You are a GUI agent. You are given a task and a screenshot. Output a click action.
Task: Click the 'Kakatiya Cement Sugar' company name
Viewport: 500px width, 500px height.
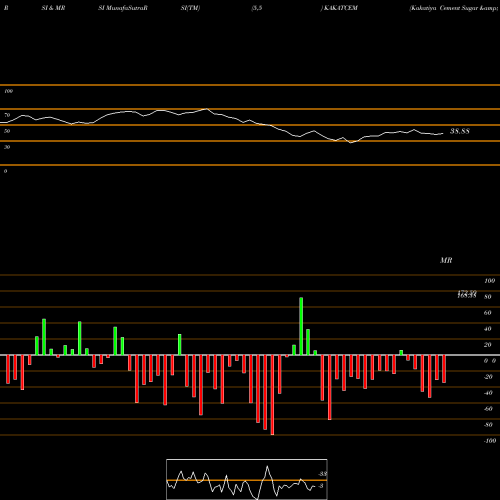(444, 8)
